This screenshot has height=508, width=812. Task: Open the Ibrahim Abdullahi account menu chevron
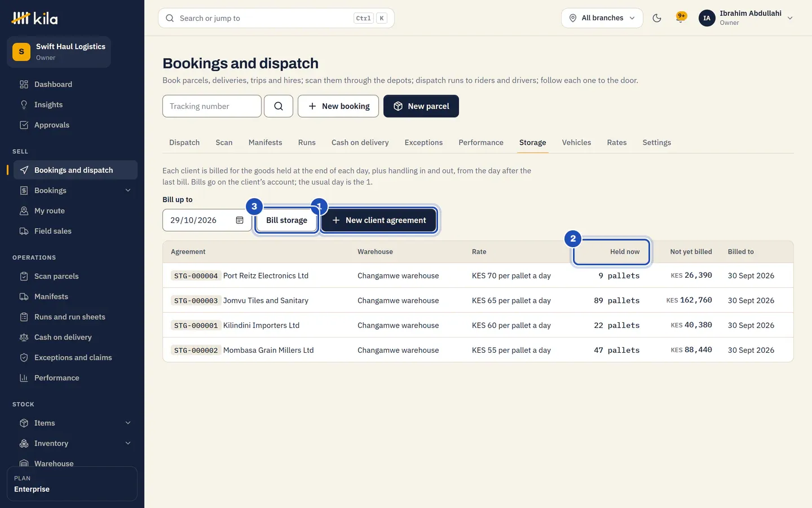(x=790, y=18)
